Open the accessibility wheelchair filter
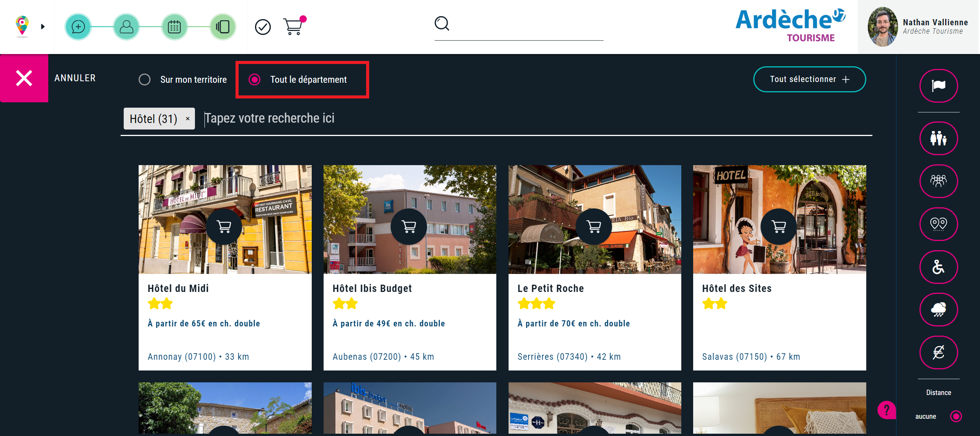The image size is (980, 436). pyautogui.click(x=939, y=267)
